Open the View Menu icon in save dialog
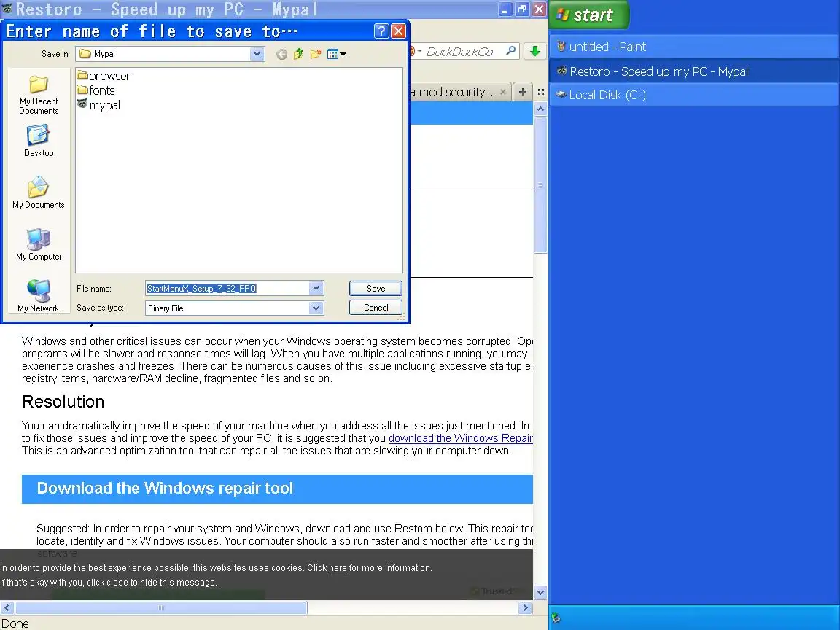 pyautogui.click(x=336, y=54)
